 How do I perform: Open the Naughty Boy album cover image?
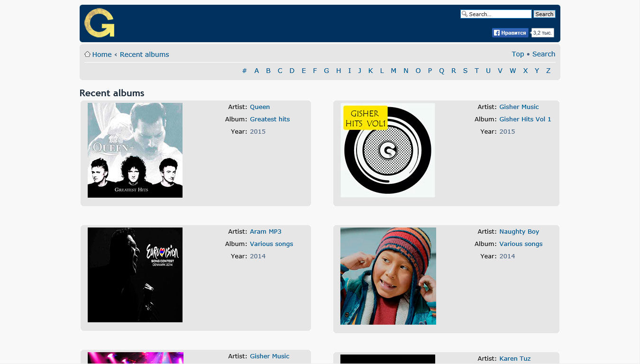click(388, 276)
